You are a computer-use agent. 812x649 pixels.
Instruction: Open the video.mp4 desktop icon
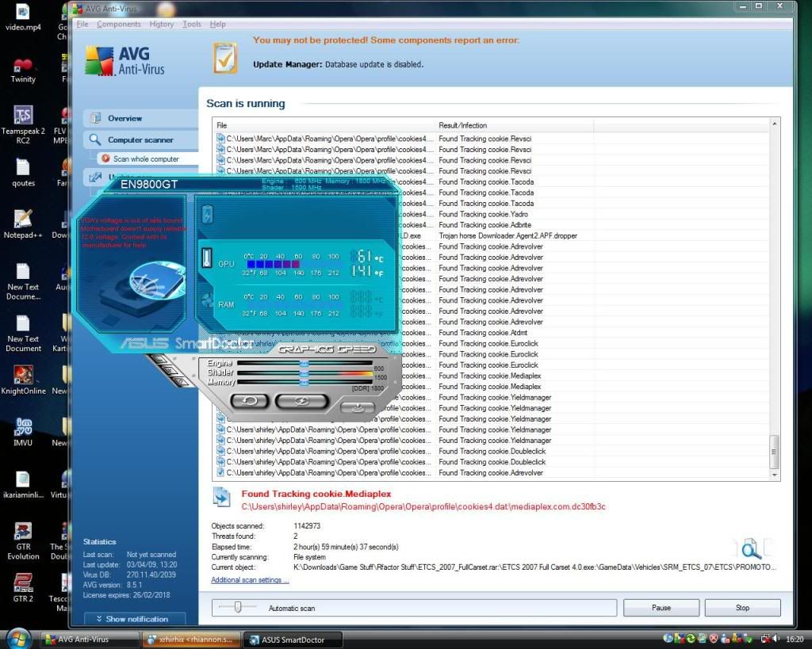23,17
